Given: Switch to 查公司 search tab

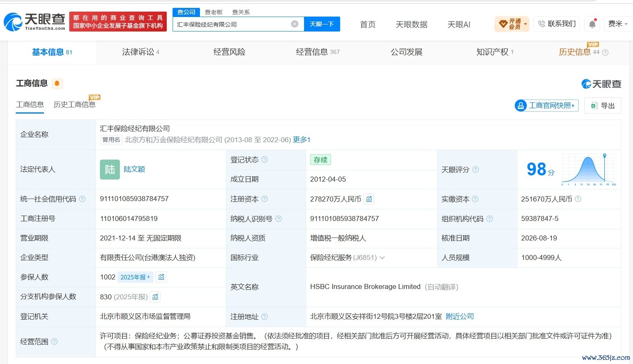Looking at the screenshot, I should 186,12.
